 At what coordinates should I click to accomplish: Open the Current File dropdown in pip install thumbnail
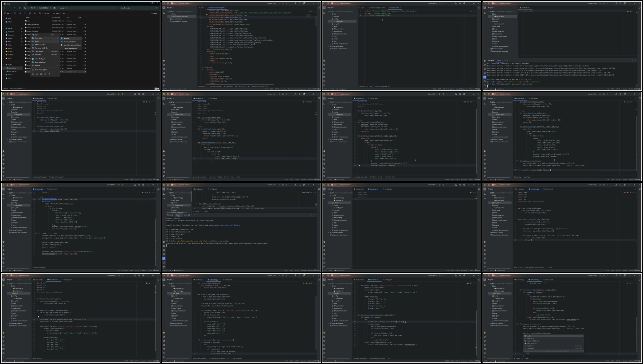point(593,3)
